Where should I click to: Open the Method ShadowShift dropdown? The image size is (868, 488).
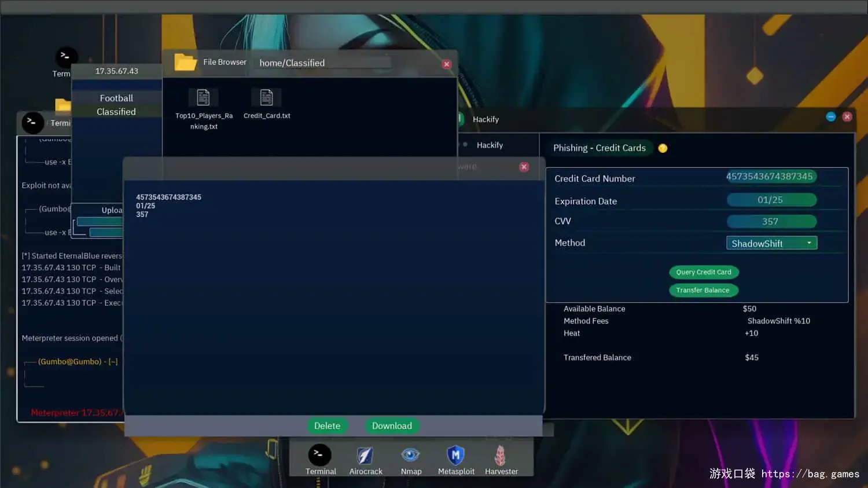tap(771, 243)
